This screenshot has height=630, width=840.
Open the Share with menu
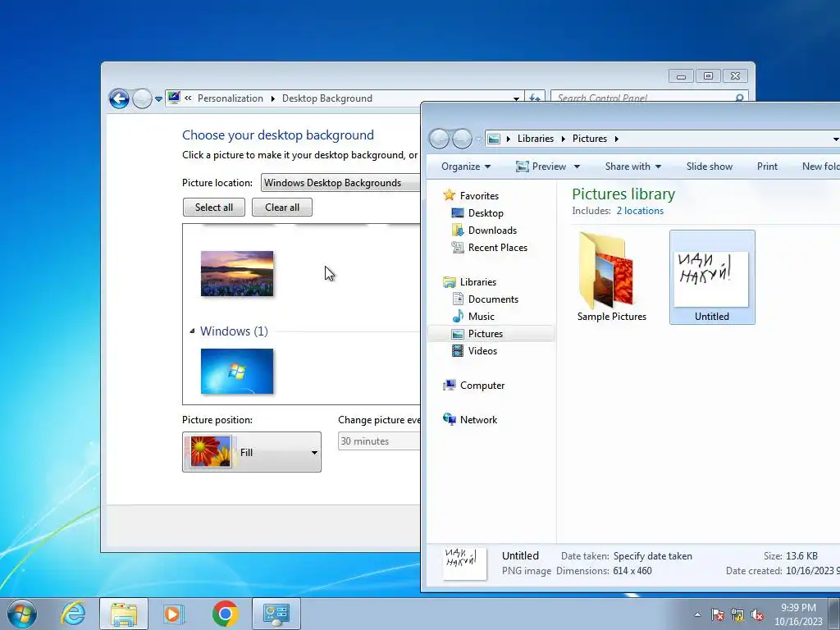tap(633, 167)
